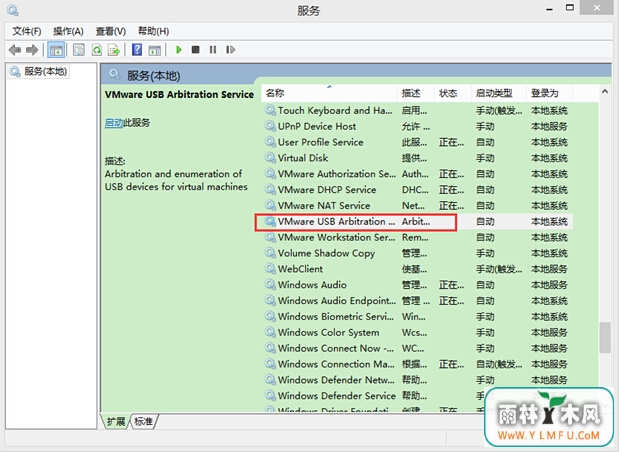The image size is (619, 452).
Task: Select Windows Connect Now -... service
Action: tap(417, 348)
